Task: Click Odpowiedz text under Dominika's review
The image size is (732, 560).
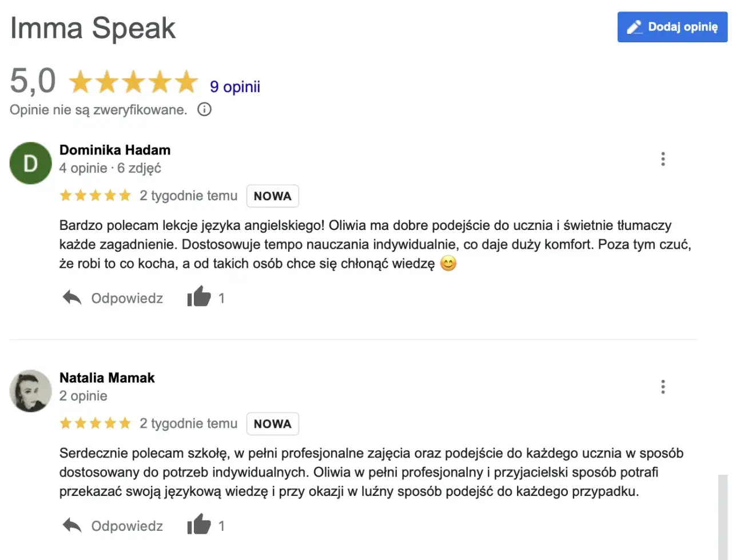Action: [x=127, y=298]
